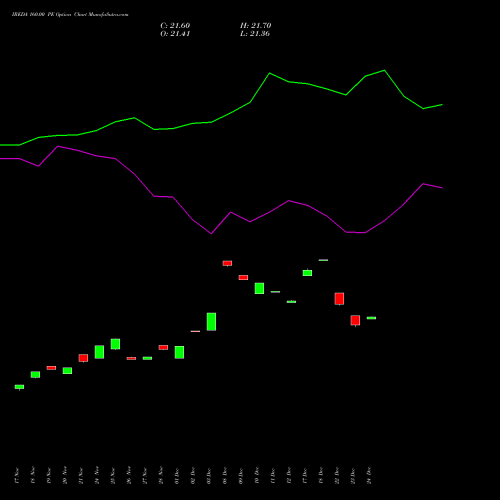Click the red candlestick for 21 Nov
This screenshot has height=500, width=500.
[83, 358]
